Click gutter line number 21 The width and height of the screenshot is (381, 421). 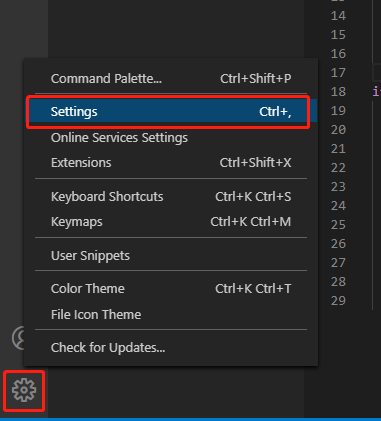(x=338, y=149)
